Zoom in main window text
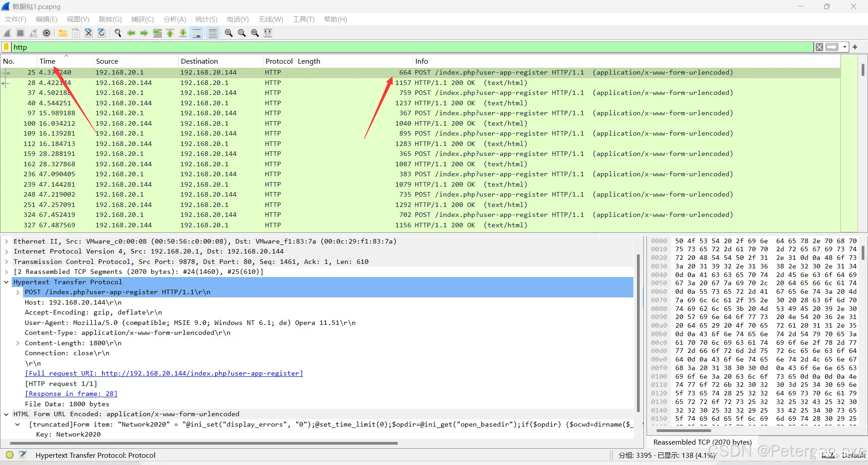Image resolution: width=868 pixels, height=465 pixels. point(229,33)
